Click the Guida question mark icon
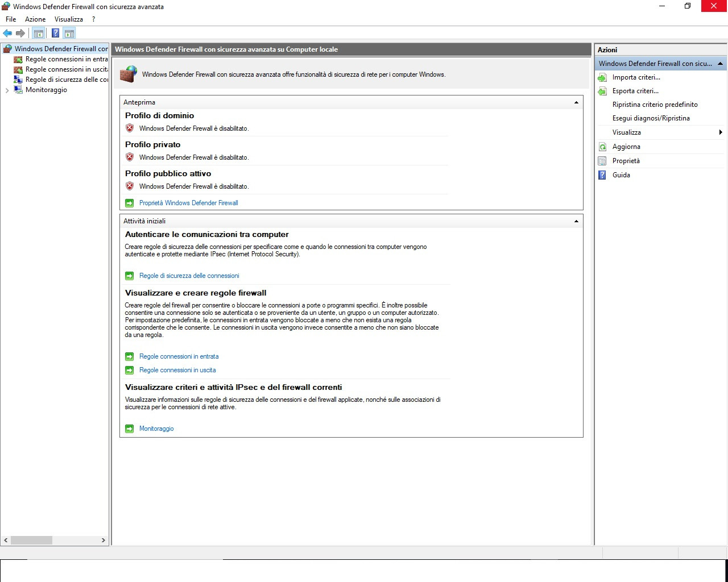Screen dimensions: 728x582 click(602, 175)
